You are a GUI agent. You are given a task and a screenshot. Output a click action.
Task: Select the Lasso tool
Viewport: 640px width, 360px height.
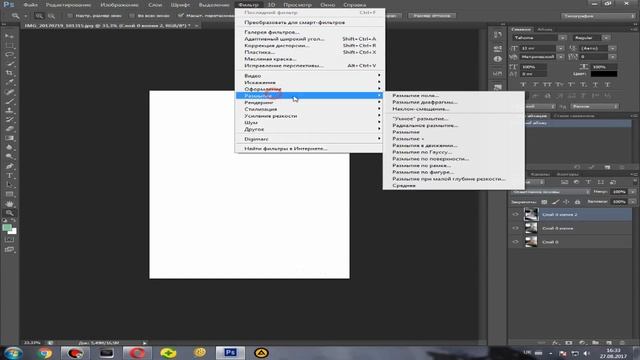pos(9,55)
